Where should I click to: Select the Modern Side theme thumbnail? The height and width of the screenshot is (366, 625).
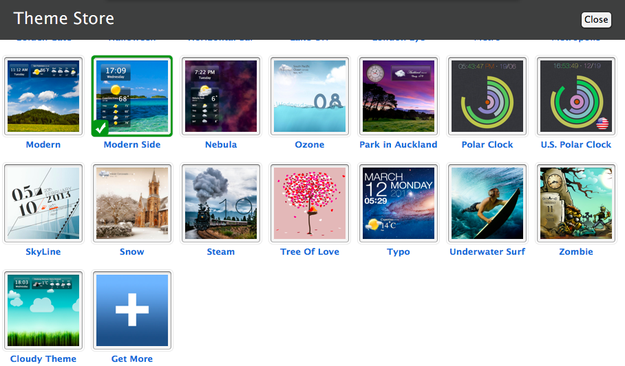click(x=132, y=96)
